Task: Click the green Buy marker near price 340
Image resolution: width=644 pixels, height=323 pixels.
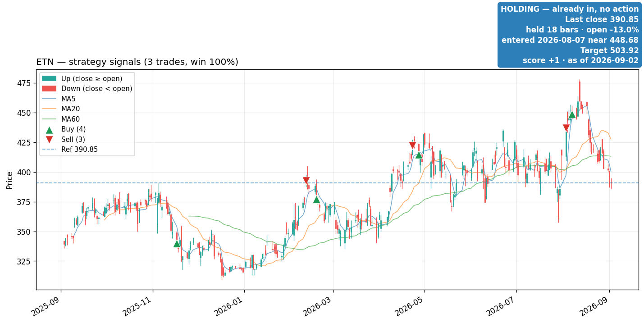Action: pyautogui.click(x=177, y=244)
